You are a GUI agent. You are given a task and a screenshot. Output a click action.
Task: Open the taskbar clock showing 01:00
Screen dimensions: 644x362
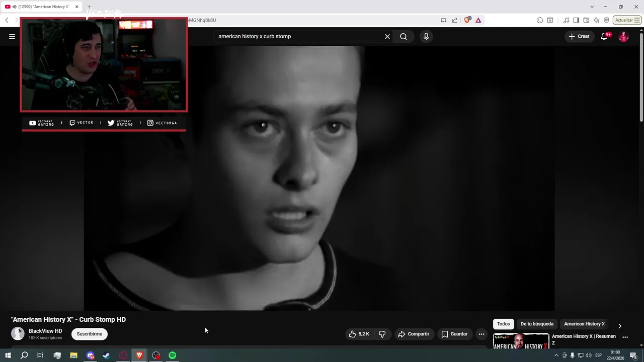point(615,355)
